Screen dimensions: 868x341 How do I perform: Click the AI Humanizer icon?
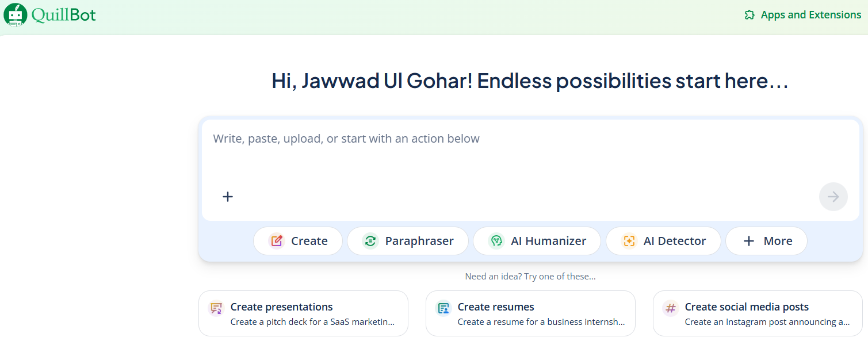[495, 241]
